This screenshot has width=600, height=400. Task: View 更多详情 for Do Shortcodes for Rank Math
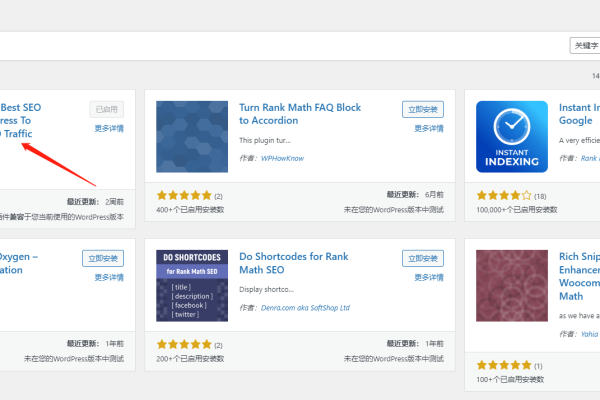coord(429,278)
